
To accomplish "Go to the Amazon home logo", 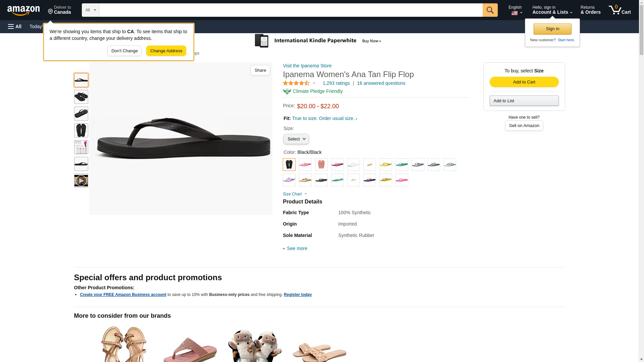I will [x=23, y=10].
